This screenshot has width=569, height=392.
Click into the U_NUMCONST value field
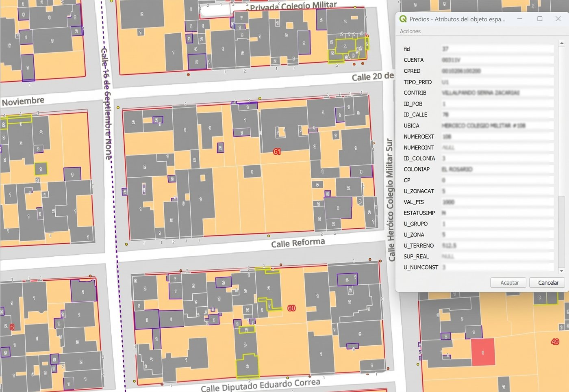point(497,268)
